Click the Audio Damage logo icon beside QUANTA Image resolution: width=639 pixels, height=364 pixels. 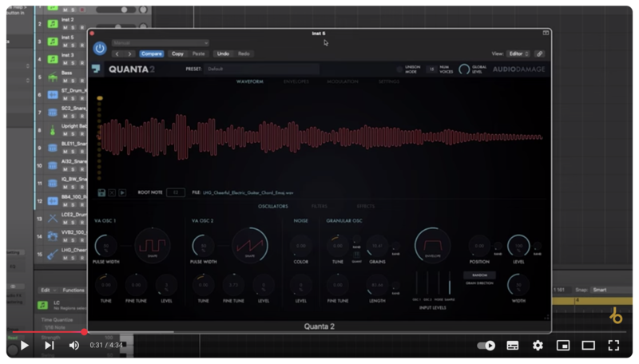pos(96,69)
